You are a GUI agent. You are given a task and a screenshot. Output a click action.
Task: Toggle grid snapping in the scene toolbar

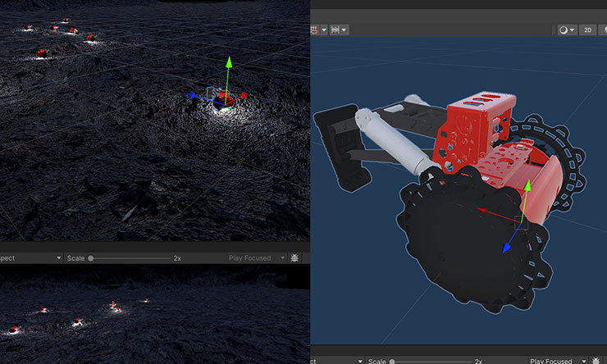(x=313, y=30)
